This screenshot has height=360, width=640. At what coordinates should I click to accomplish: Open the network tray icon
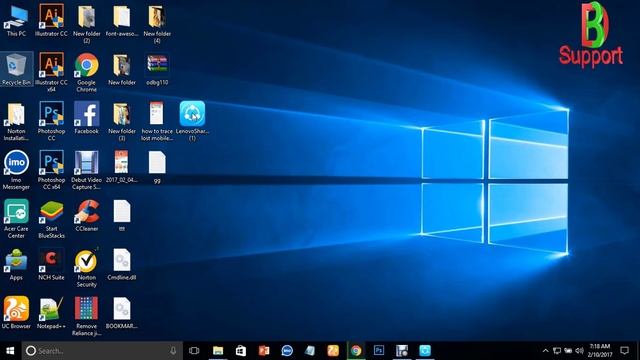pyautogui.click(x=557, y=351)
